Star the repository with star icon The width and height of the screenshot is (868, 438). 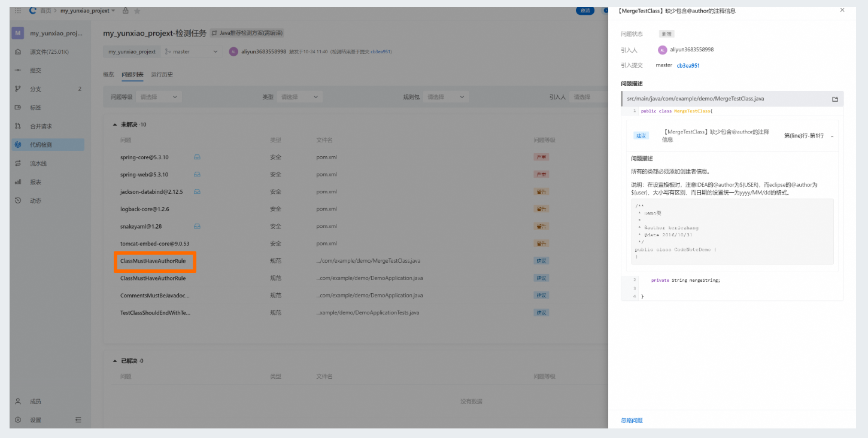click(x=137, y=11)
